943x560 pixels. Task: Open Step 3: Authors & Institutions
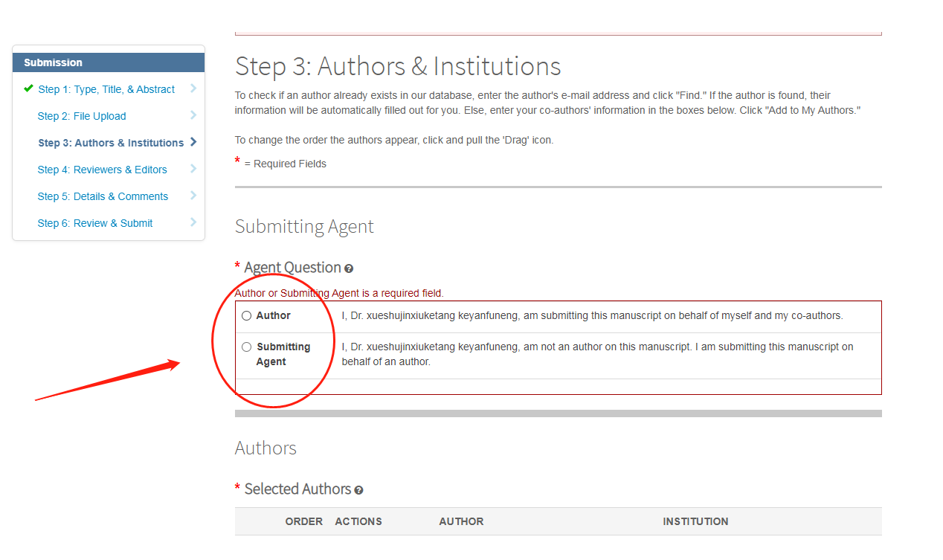pyautogui.click(x=111, y=143)
